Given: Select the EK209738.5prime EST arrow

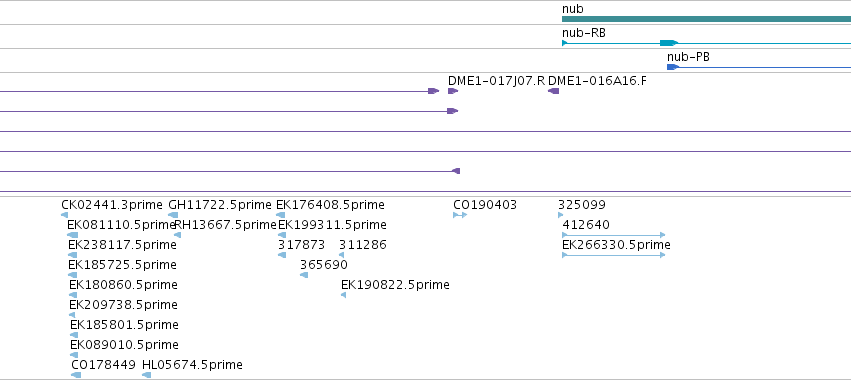Looking at the screenshot, I should click(x=72, y=315).
